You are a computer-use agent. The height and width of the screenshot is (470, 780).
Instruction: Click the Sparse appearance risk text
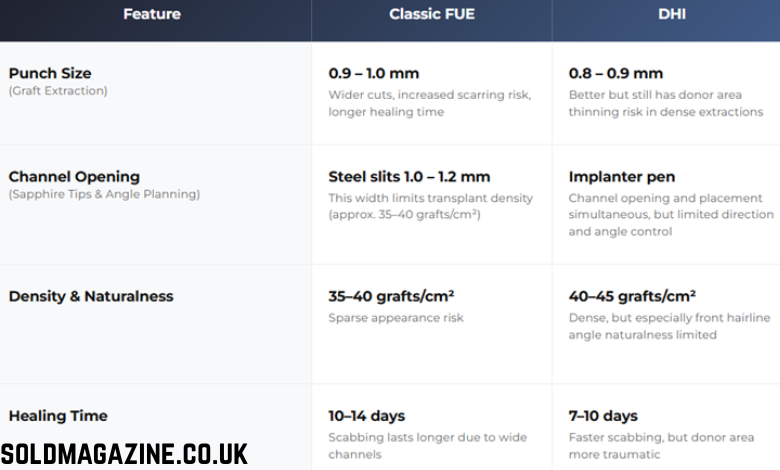click(396, 318)
